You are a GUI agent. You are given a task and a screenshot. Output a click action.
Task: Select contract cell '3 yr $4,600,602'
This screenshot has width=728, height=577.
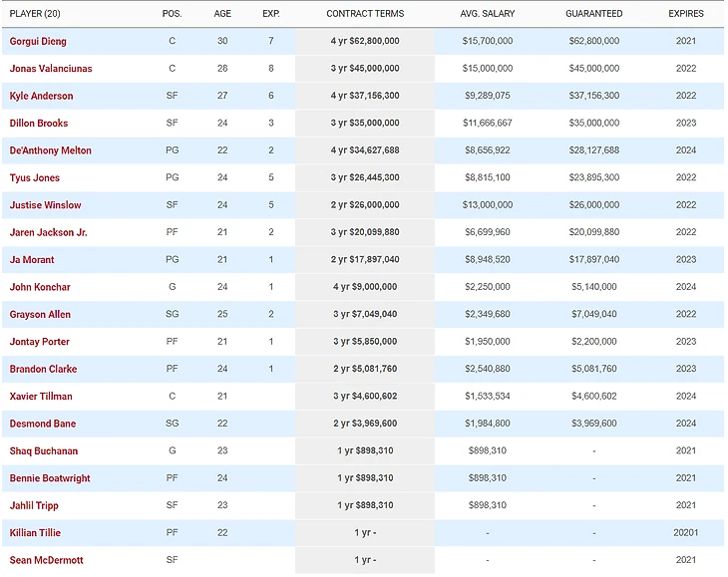click(365, 397)
